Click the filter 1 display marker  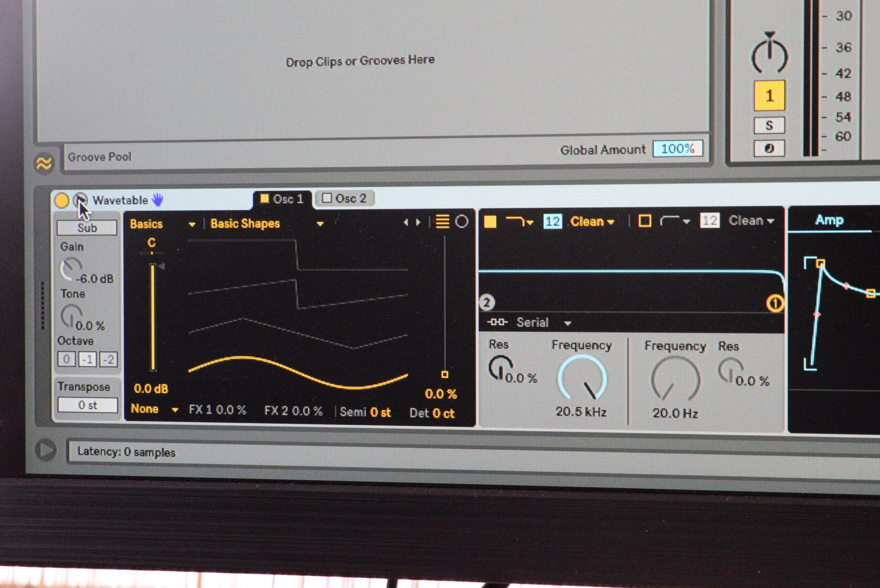[x=775, y=303]
